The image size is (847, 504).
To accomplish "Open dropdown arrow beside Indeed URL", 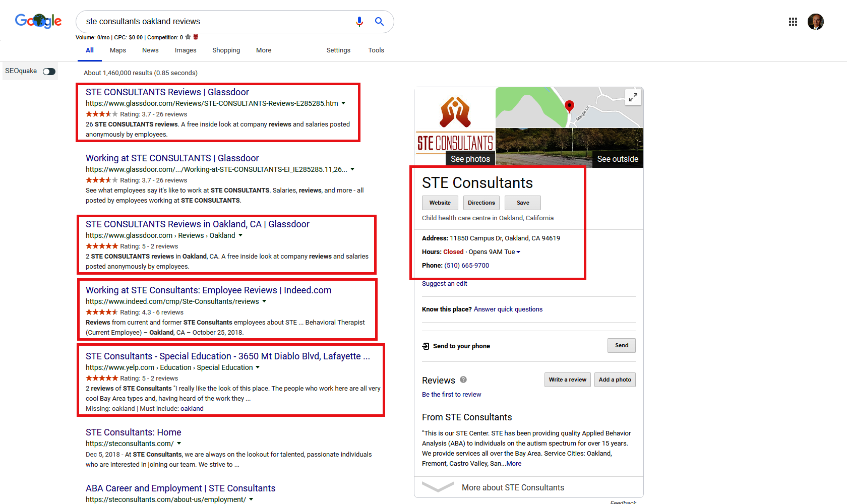I will [x=264, y=301].
